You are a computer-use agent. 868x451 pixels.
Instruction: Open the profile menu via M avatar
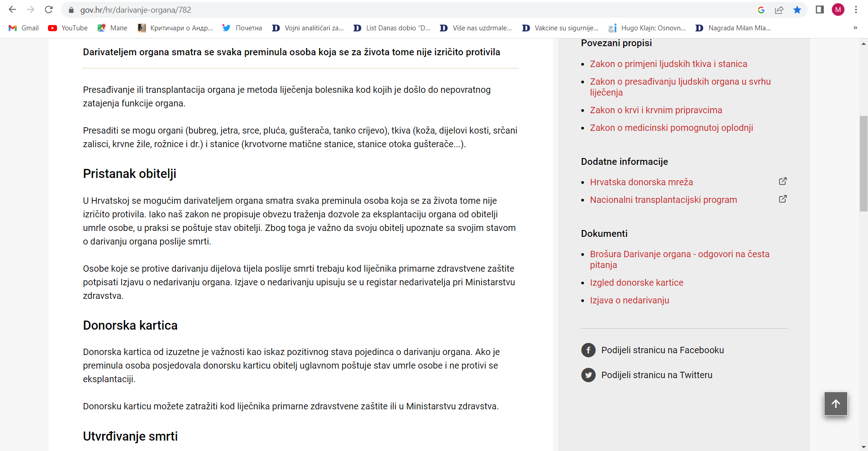pyautogui.click(x=838, y=10)
